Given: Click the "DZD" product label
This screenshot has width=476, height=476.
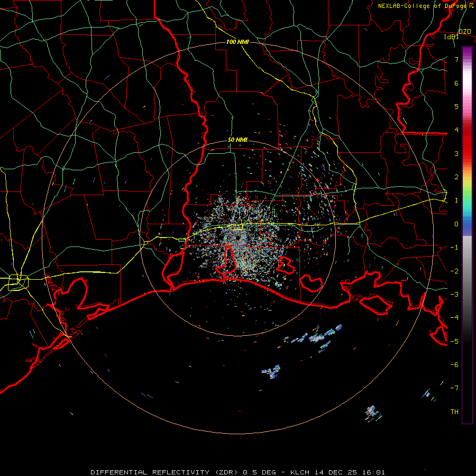Looking at the screenshot, I should tap(464, 32).
